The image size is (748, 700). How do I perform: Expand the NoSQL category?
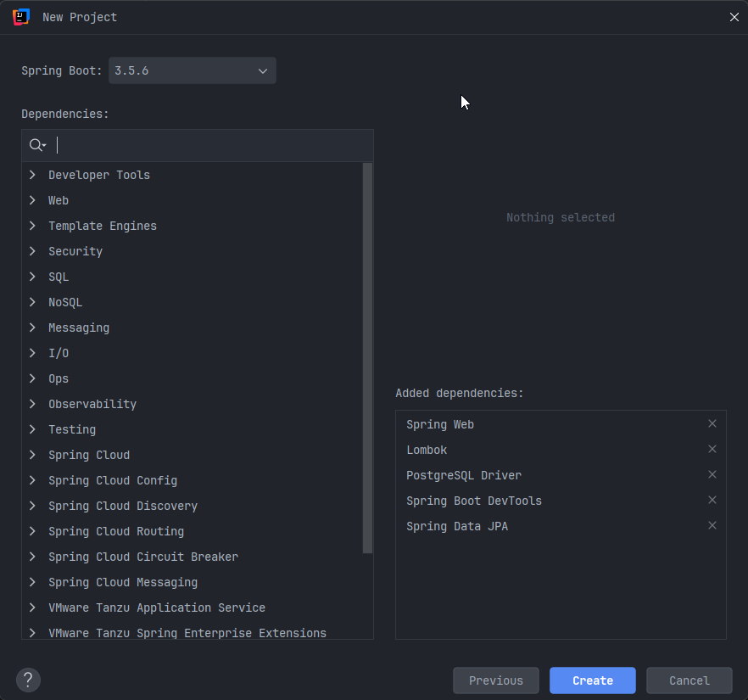pos(32,302)
